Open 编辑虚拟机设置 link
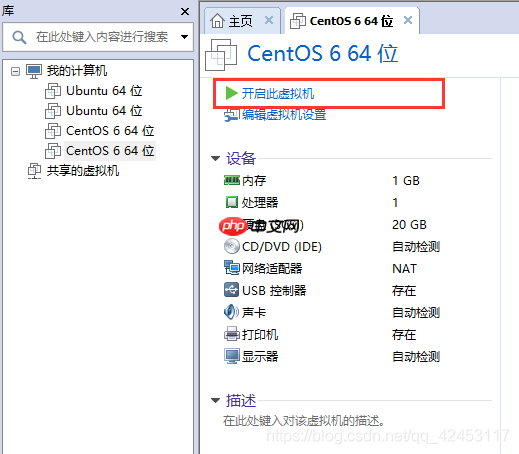Image resolution: width=519 pixels, height=454 pixels. [284, 115]
